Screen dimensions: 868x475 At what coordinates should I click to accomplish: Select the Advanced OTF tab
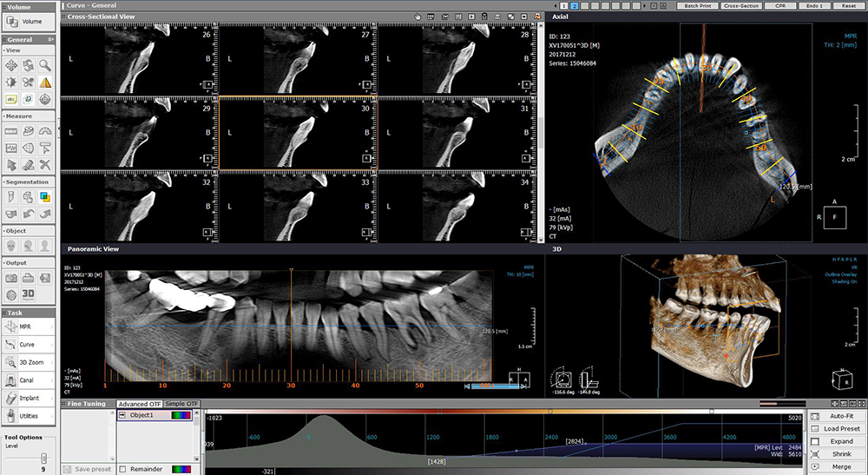tap(139, 404)
